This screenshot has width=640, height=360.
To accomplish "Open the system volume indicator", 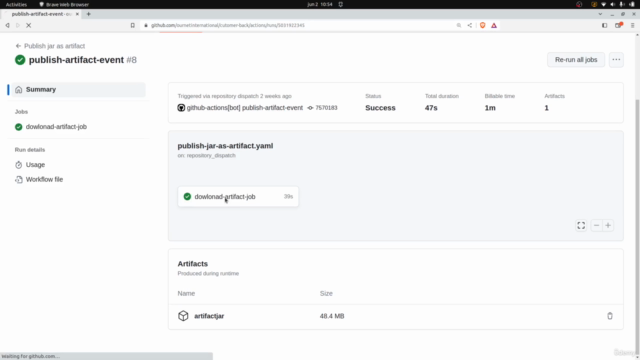I will 612,4.
